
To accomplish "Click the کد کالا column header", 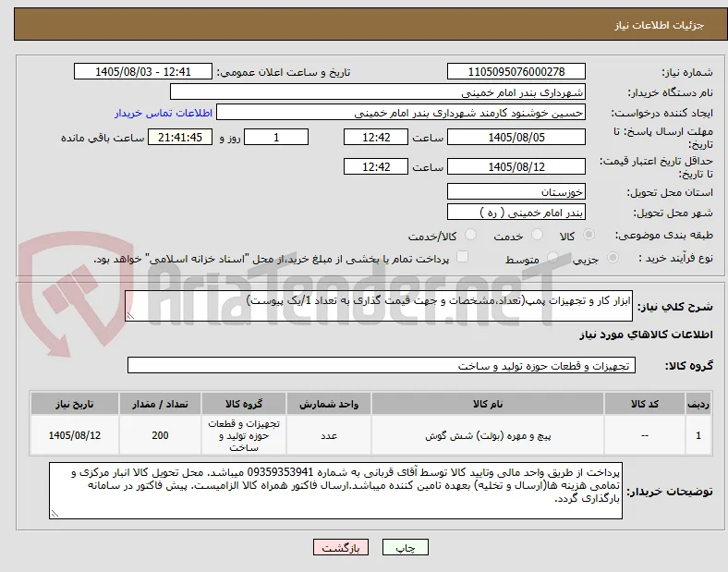I will pos(645,404).
